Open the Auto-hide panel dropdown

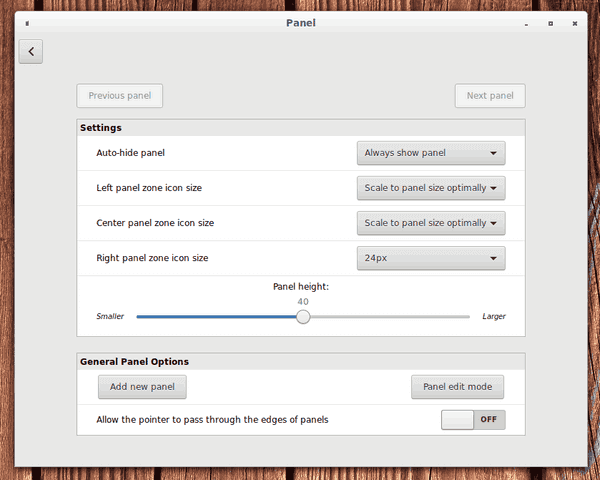[431, 153]
